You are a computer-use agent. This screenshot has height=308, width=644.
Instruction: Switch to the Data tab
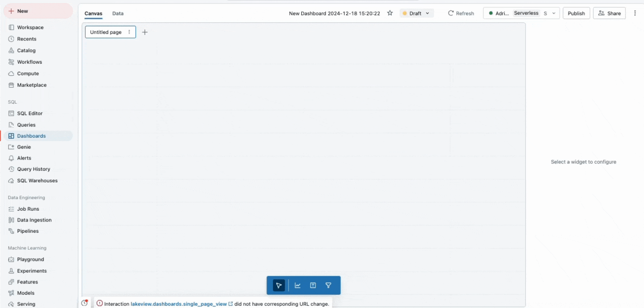point(118,13)
